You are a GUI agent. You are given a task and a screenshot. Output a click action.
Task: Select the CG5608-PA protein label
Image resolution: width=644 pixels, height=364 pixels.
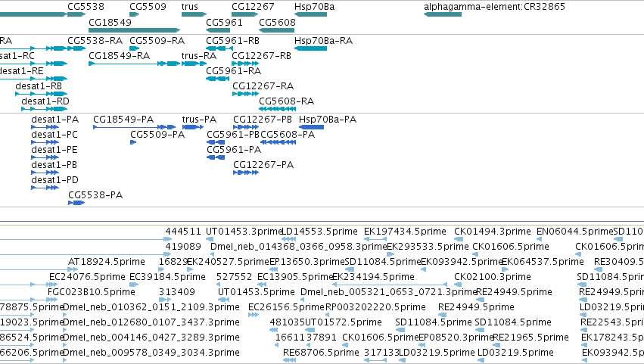(x=288, y=135)
